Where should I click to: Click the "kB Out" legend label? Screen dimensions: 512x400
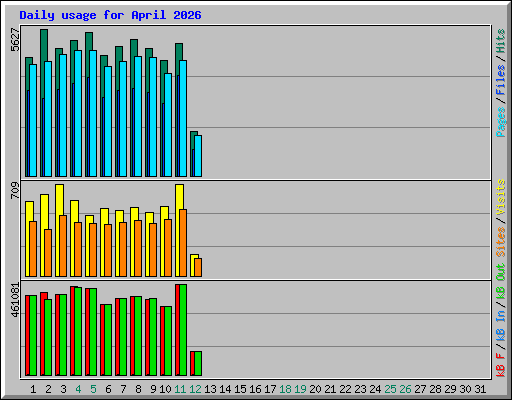[x=501, y=281]
